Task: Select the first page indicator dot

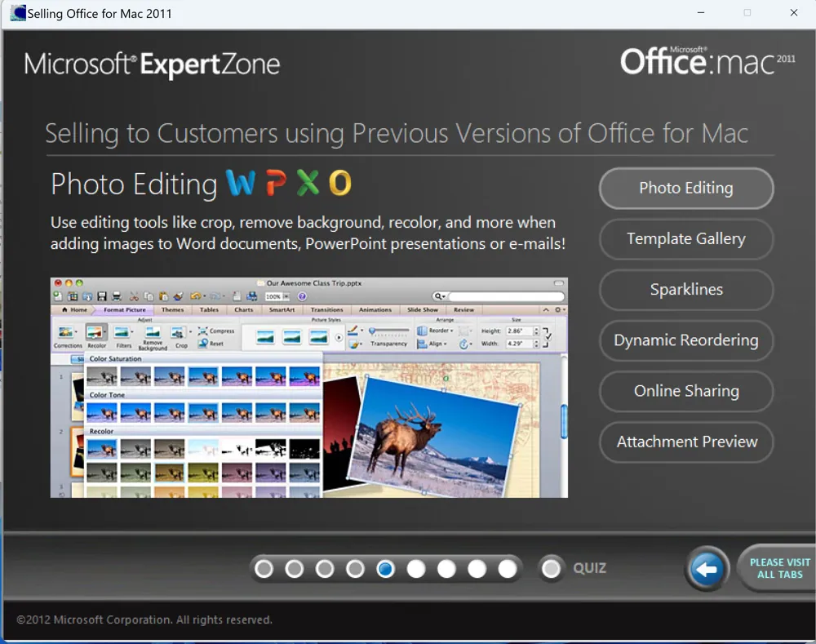Action: (x=264, y=569)
